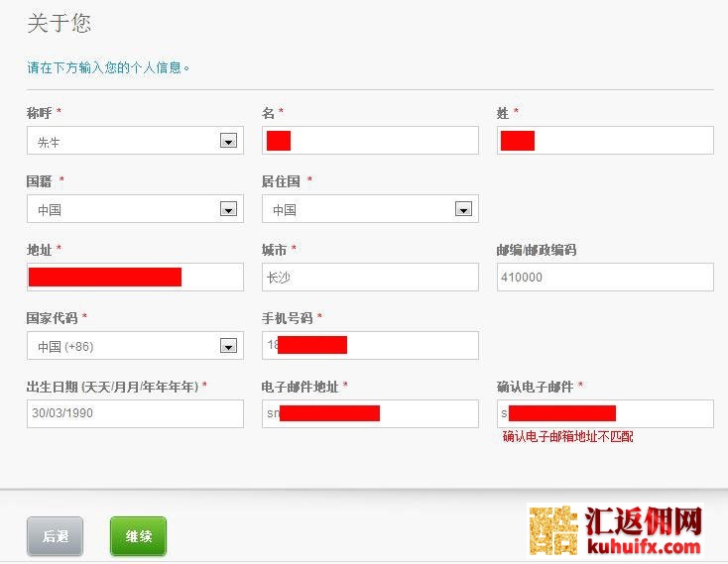
Task: Expand the 国籍 nationality dropdown
Action: point(135,209)
